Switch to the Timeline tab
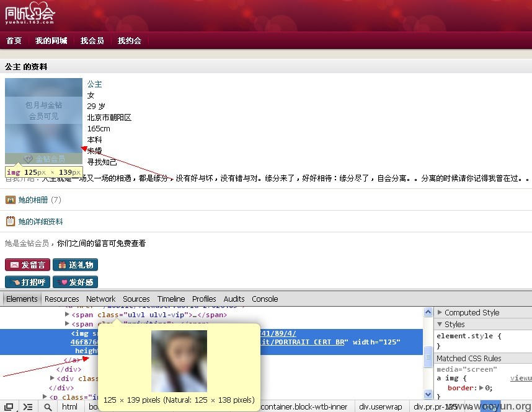Screen dimensions: 532x412 pos(171,299)
